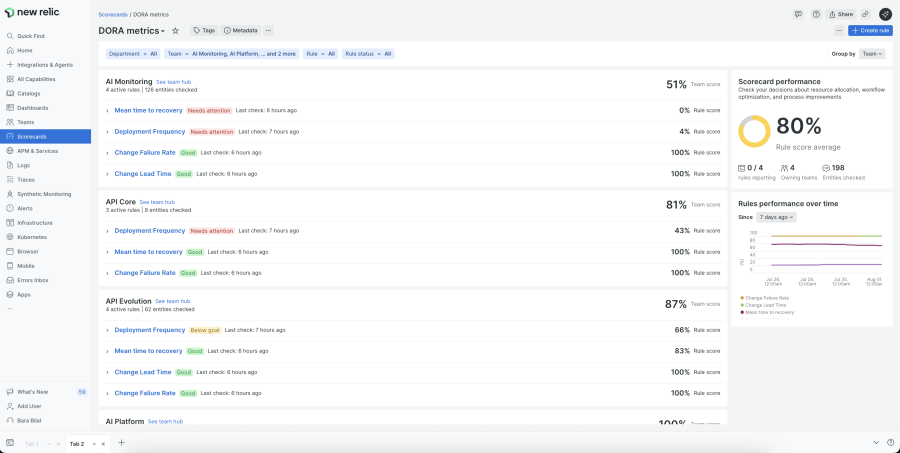Open Errors Inbox in sidebar
900x453 pixels.
click(x=45, y=280)
